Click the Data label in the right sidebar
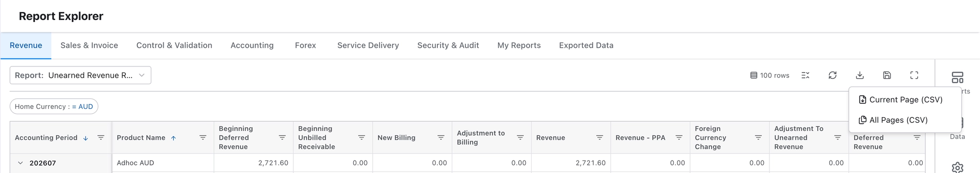 coord(957,137)
